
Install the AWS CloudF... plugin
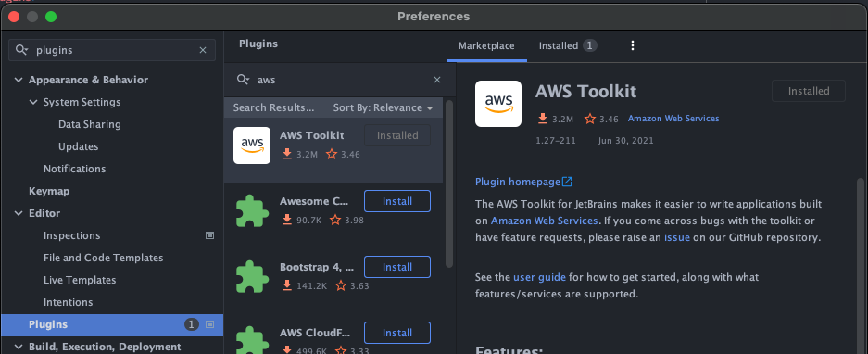(397, 333)
